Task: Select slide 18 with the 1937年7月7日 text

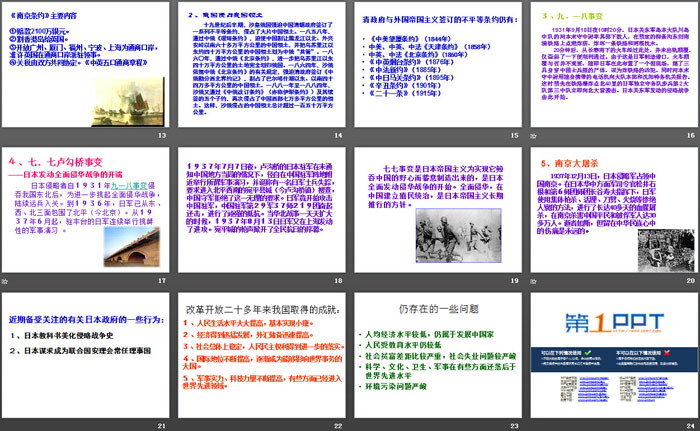Action: 262,210
